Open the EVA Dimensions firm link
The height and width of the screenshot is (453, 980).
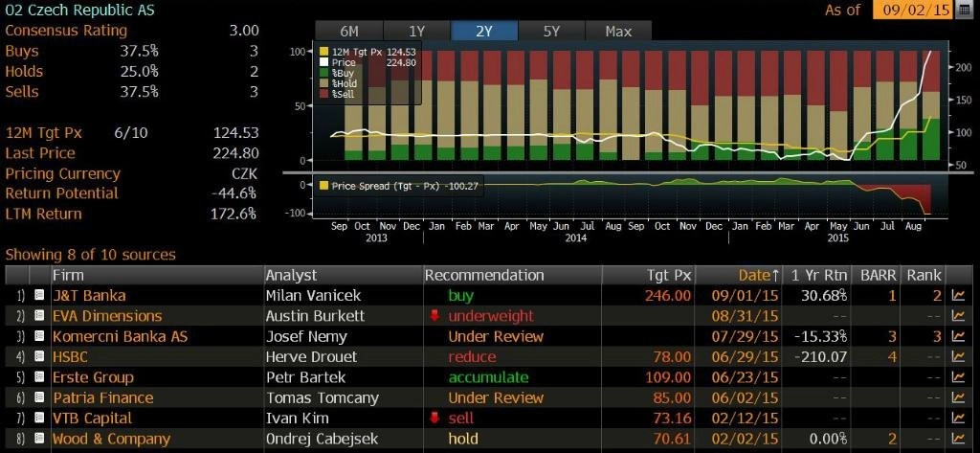pyautogui.click(x=107, y=316)
